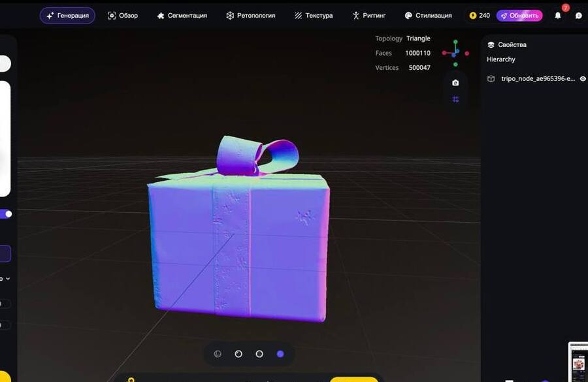The image size is (588, 382).
Task: Click the Свойства layers icon
Action: pos(491,44)
